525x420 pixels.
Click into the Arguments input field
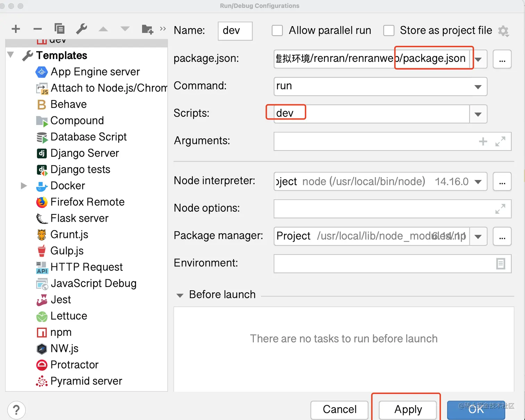point(392,141)
